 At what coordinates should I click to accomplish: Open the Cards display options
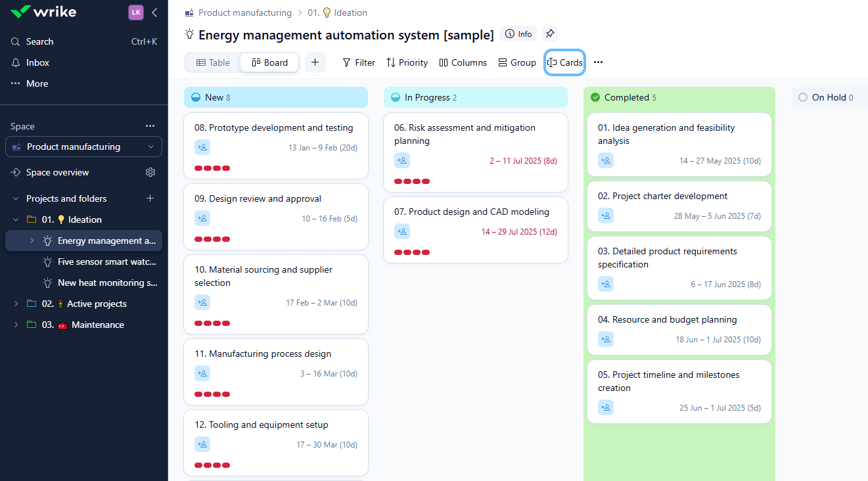[564, 62]
